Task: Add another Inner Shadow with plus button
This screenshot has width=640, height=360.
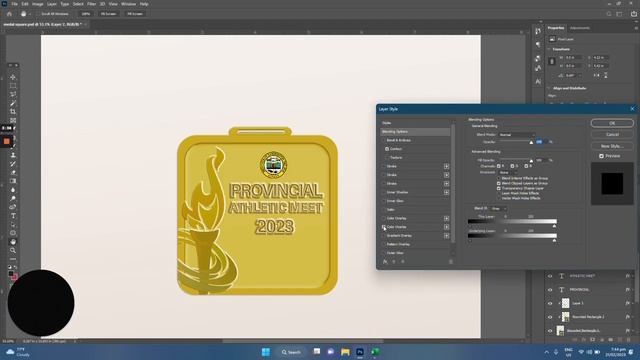Action: point(446,192)
